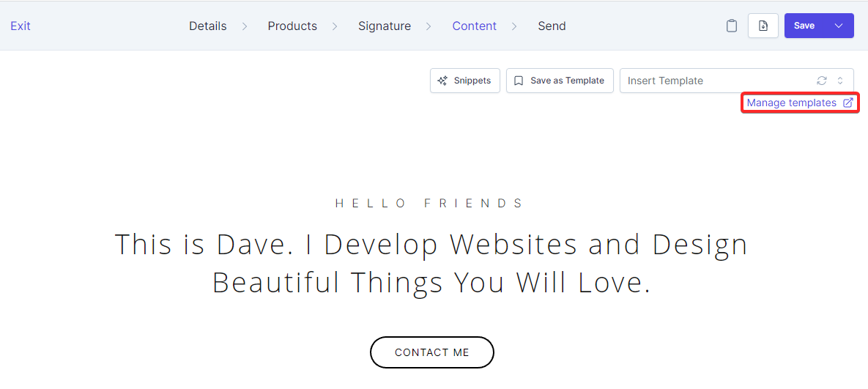This screenshot has width=868, height=389.
Task: Click the download document icon button
Action: click(x=763, y=26)
